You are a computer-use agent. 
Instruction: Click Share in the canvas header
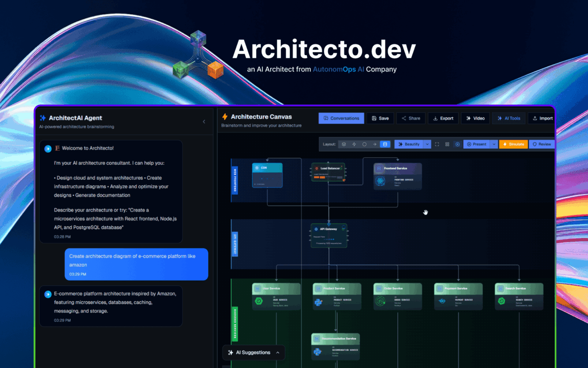pyautogui.click(x=411, y=118)
